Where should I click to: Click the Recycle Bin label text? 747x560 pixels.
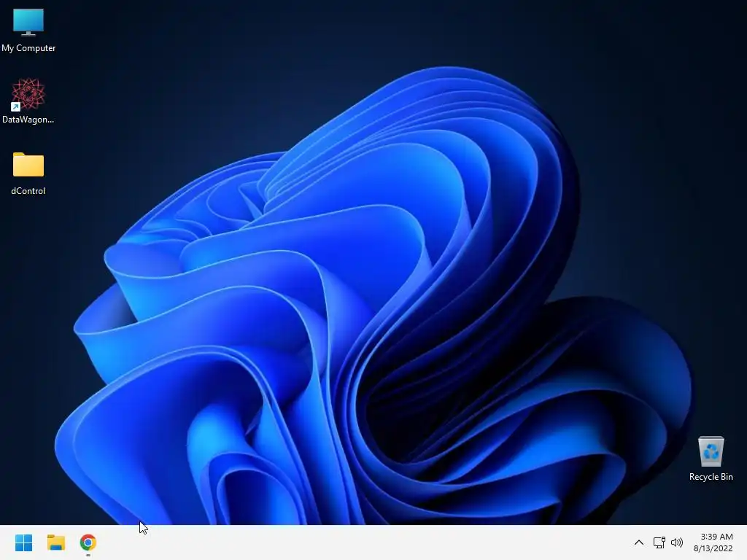(x=711, y=477)
